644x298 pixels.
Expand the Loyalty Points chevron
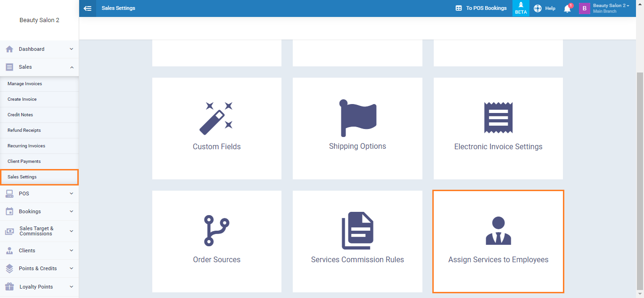point(71,287)
